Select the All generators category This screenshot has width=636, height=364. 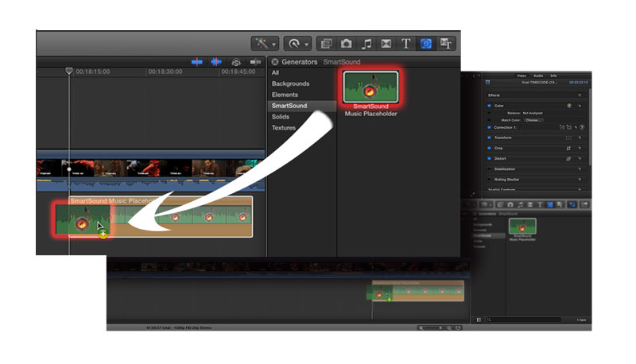click(x=275, y=72)
